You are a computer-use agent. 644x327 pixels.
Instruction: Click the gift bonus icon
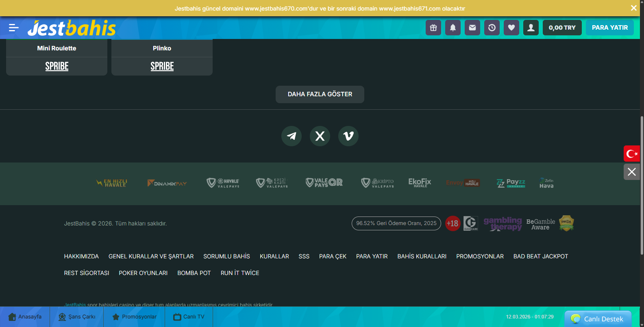point(433,28)
